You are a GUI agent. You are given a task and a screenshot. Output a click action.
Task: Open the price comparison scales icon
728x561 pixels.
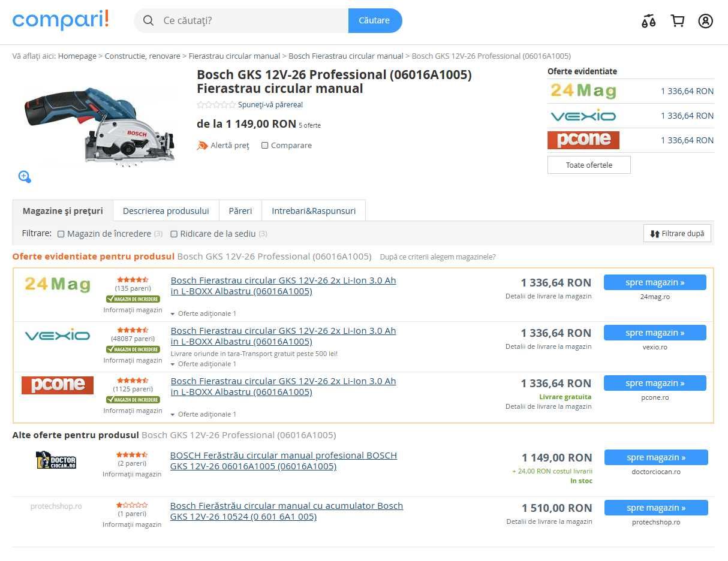coord(648,21)
